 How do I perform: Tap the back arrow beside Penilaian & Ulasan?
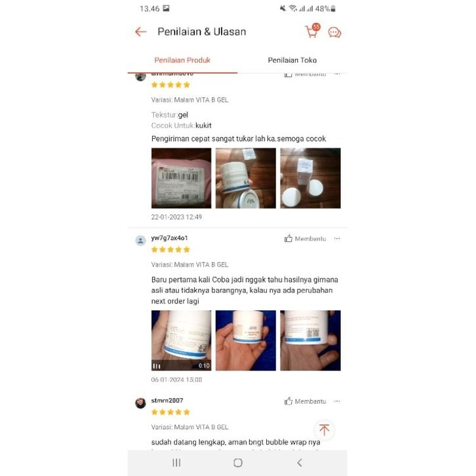click(x=140, y=31)
